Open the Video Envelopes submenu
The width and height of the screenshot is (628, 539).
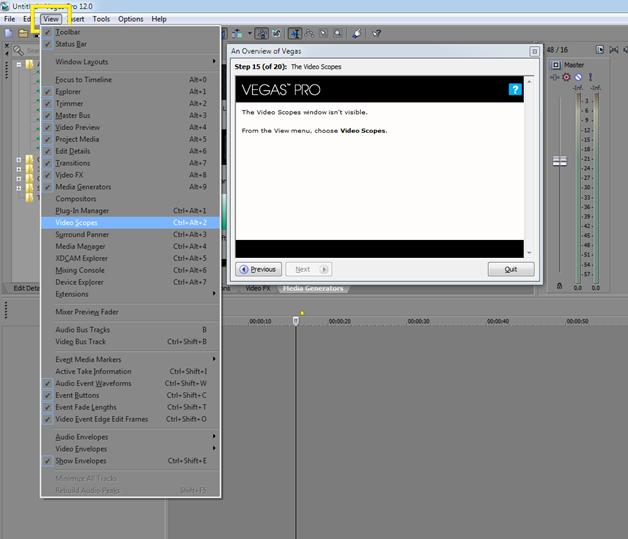click(130, 449)
